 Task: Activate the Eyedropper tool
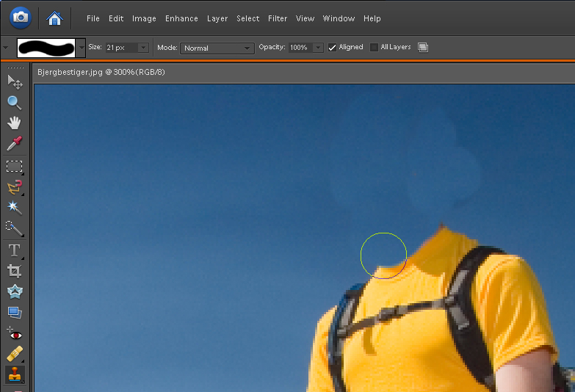[x=14, y=144]
